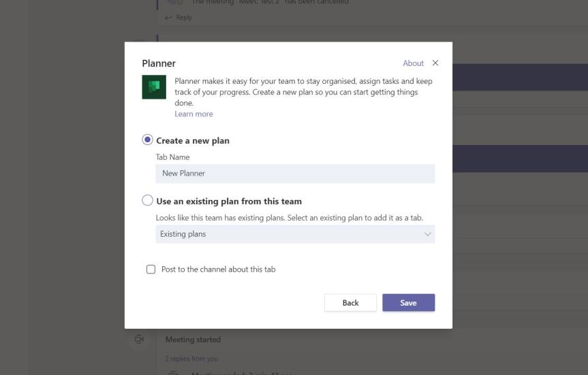Open the About link in Planner header
The height and width of the screenshot is (375, 588).
pyautogui.click(x=413, y=63)
